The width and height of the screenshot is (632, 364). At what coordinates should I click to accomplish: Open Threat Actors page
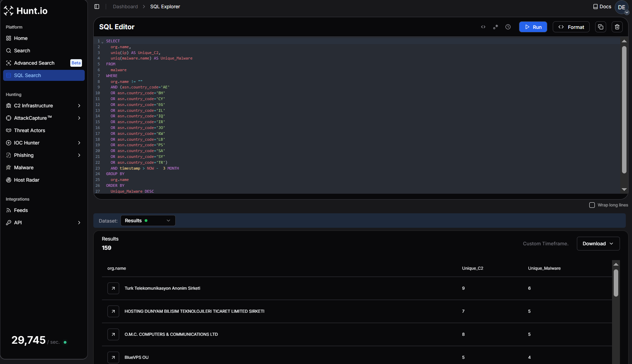[x=44, y=130]
